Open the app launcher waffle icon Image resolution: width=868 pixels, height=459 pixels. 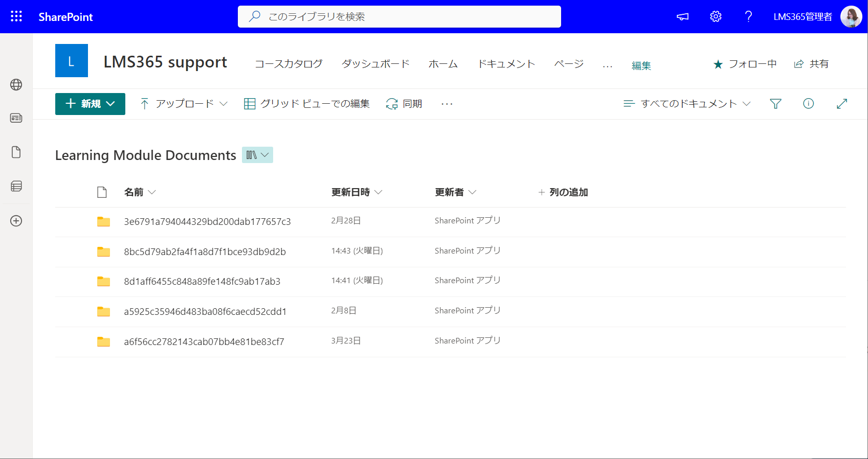[x=16, y=16]
